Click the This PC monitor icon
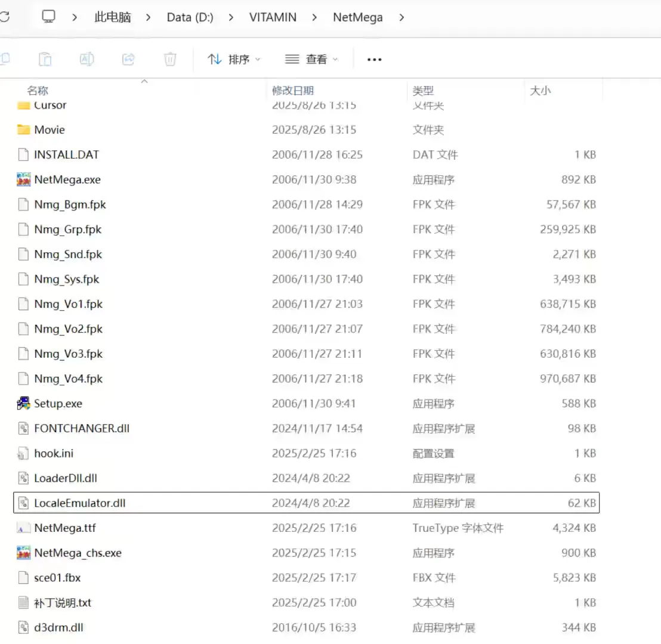This screenshot has width=661, height=644. (x=48, y=17)
